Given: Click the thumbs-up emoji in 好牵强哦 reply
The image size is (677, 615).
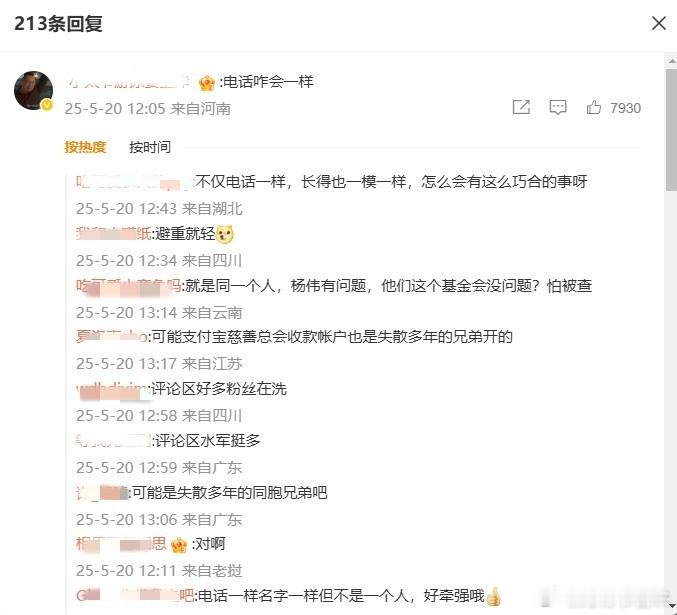Looking at the screenshot, I should [493, 597].
